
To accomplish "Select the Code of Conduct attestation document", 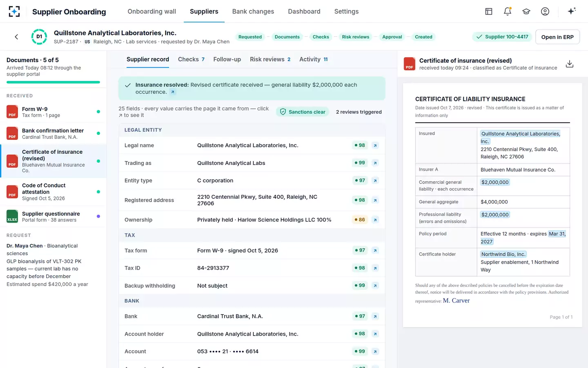I will pos(53,192).
